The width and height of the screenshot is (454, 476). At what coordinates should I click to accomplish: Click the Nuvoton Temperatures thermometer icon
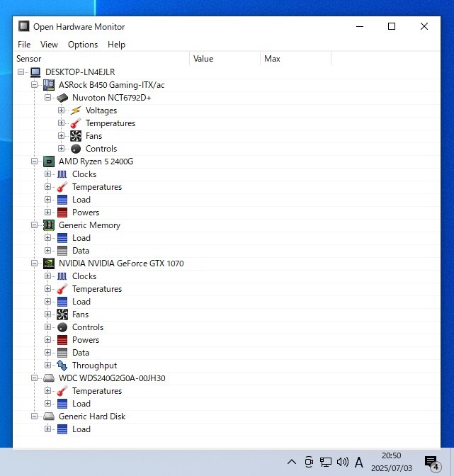76,123
